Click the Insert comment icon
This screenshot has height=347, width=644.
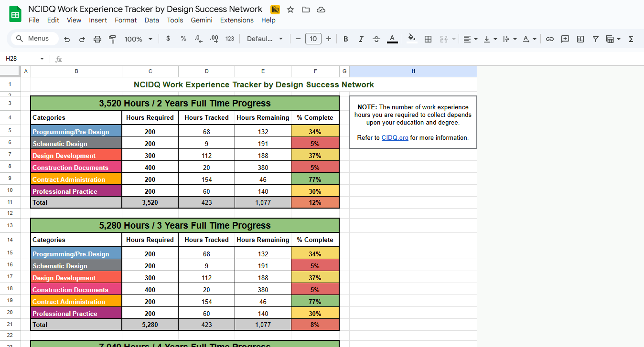565,39
